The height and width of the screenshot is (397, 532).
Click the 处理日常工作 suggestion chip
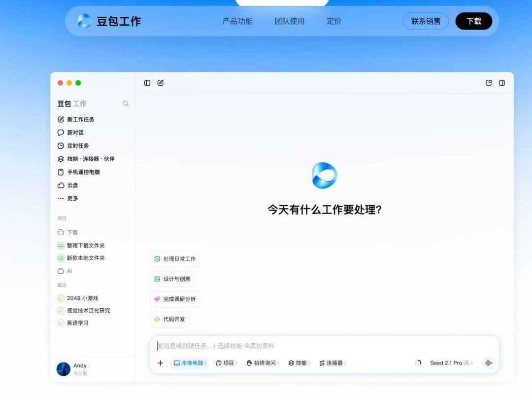175,259
